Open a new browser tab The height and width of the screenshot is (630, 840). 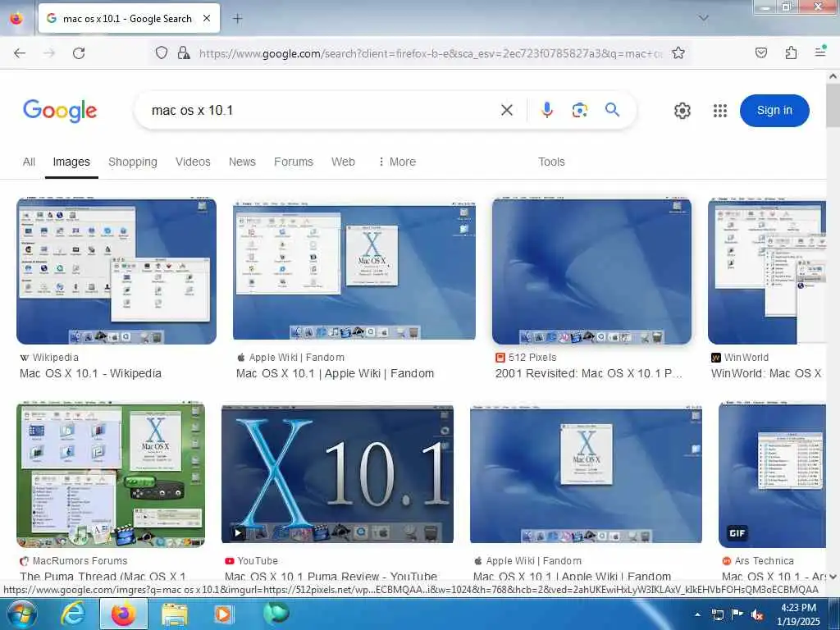[x=238, y=18]
